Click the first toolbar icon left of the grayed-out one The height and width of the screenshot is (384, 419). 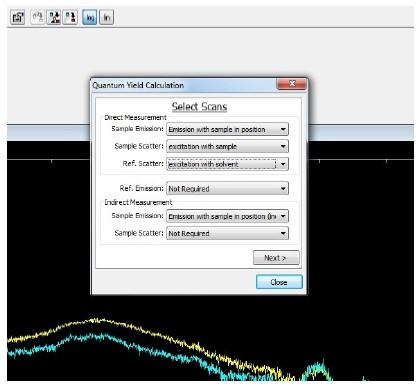18,17
